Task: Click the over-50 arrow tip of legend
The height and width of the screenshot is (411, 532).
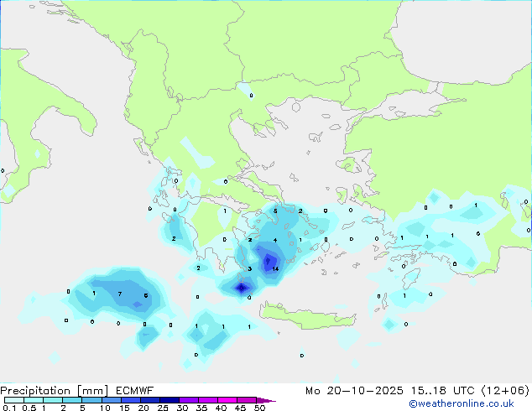Action: click(266, 400)
